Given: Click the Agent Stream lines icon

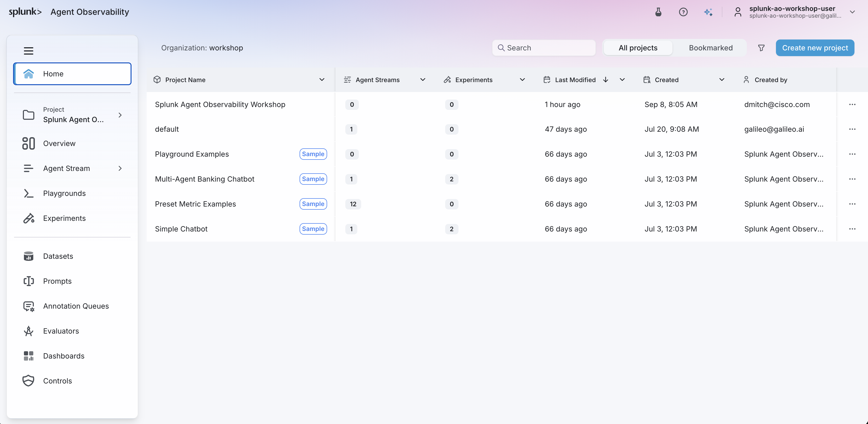Looking at the screenshot, I should point(29,168).
